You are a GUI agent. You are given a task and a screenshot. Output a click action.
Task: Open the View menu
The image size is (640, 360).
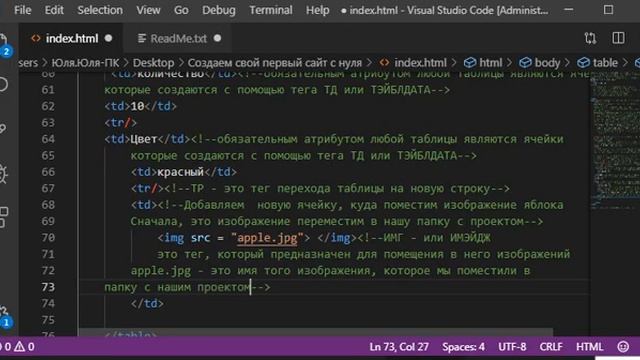(x=148, y=10)
